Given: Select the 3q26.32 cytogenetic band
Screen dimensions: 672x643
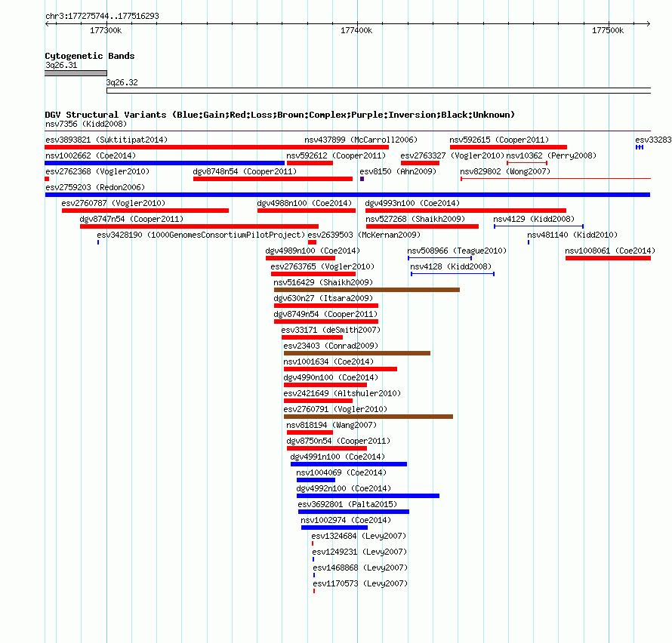Looking at the screenshot, I should click(378, 91).
